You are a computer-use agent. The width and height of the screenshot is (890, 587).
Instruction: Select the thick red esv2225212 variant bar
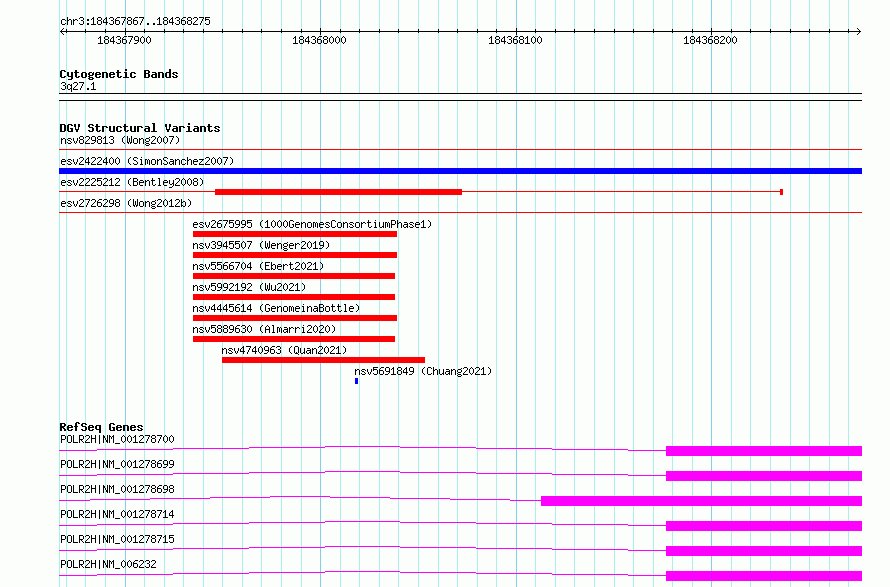point(338,192)
